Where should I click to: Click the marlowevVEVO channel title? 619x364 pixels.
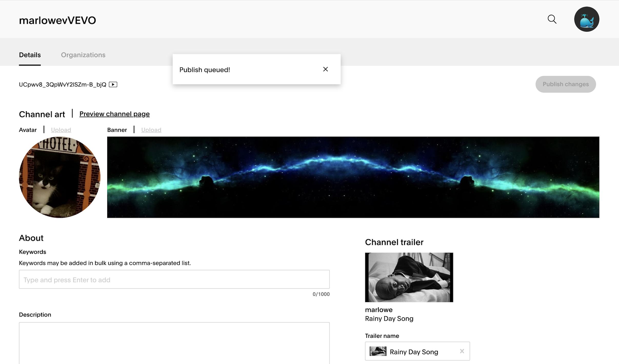click(x=57, y=20)
